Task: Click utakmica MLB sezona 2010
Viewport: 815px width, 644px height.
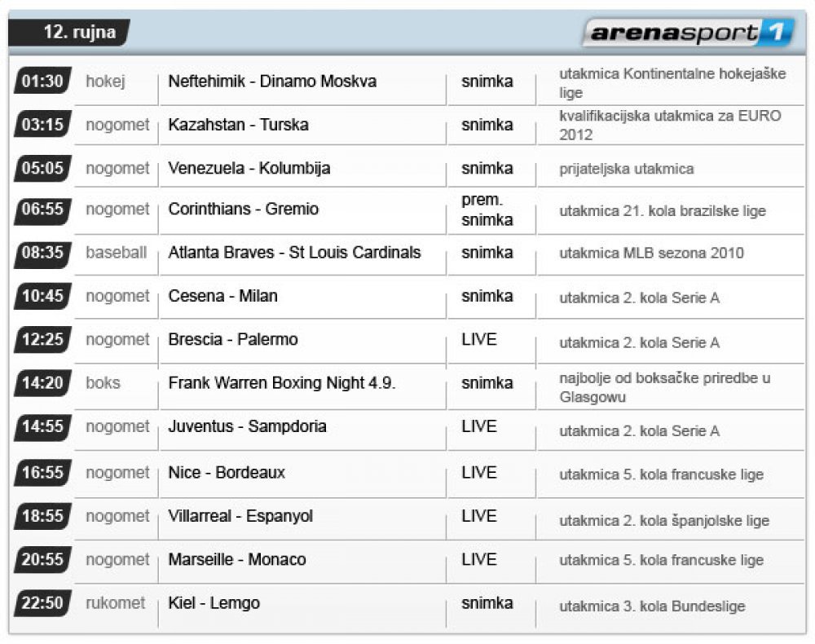Action: [x=651, y=254]
